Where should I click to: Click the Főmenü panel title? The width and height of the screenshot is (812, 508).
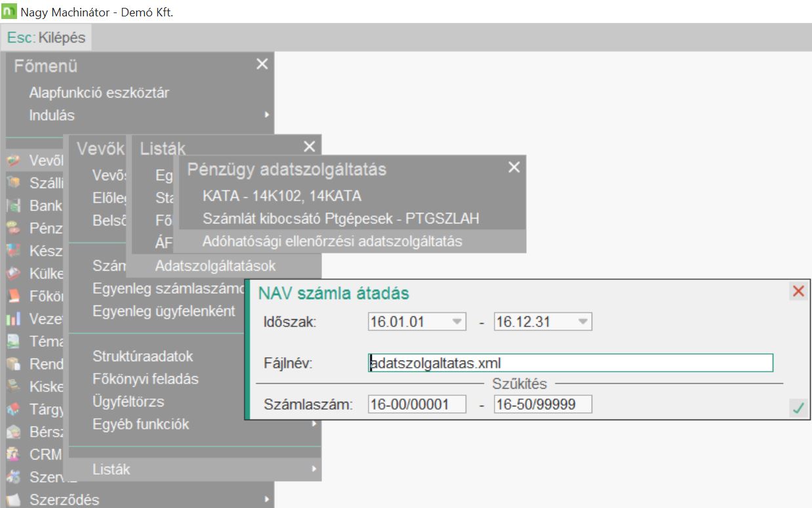click(x=46, y=66)
